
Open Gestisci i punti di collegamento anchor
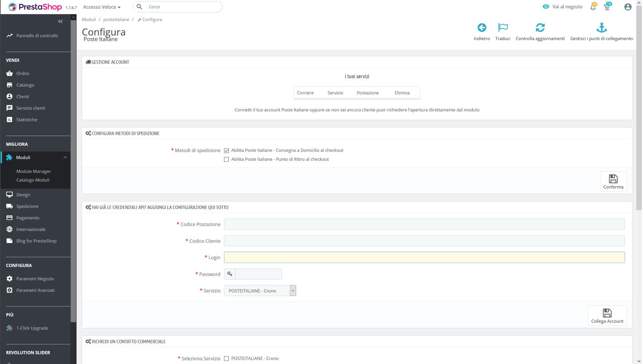coord(601,28)
